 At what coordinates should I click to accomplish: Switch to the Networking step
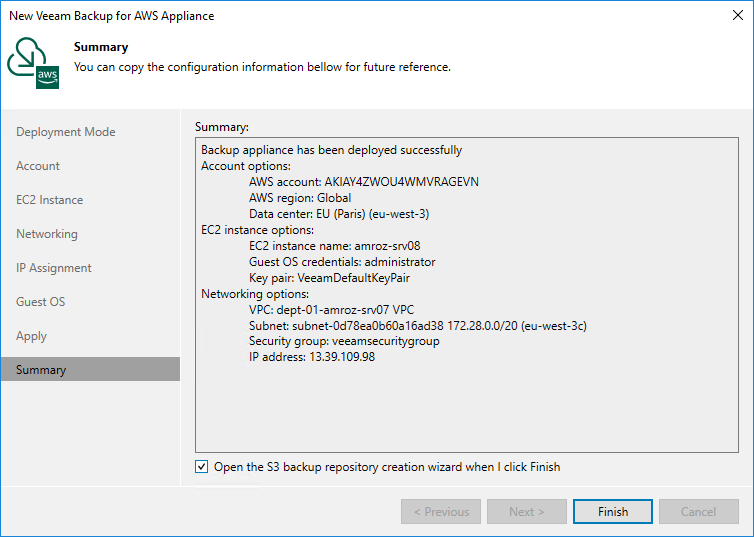[47, 234]
